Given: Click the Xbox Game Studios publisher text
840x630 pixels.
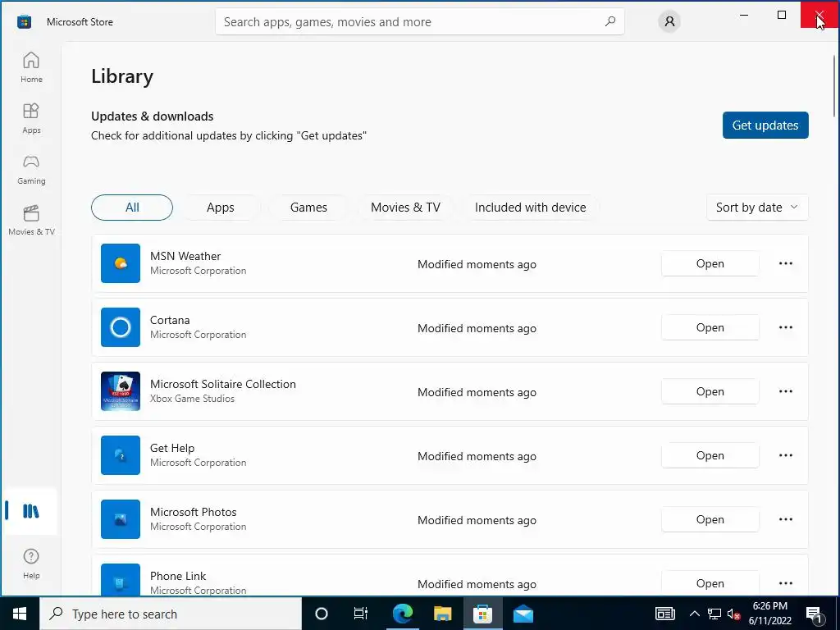Looking at the screenshot, I should (192, 399).
